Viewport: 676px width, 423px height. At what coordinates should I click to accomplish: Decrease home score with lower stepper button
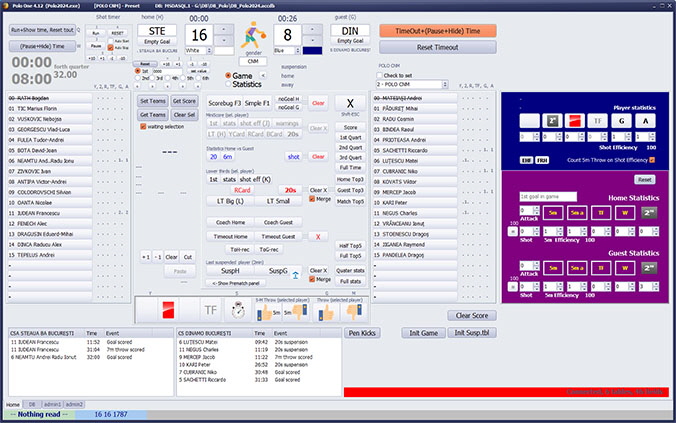(x=224, y=40)
